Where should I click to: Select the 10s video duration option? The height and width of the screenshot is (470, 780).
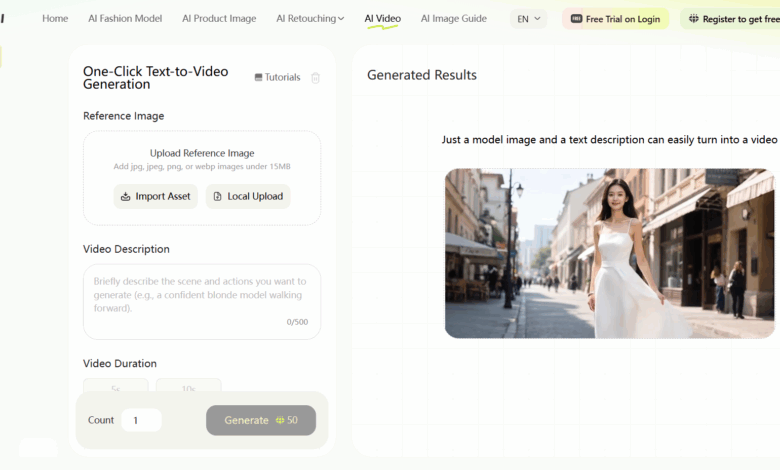pos(188,386)
